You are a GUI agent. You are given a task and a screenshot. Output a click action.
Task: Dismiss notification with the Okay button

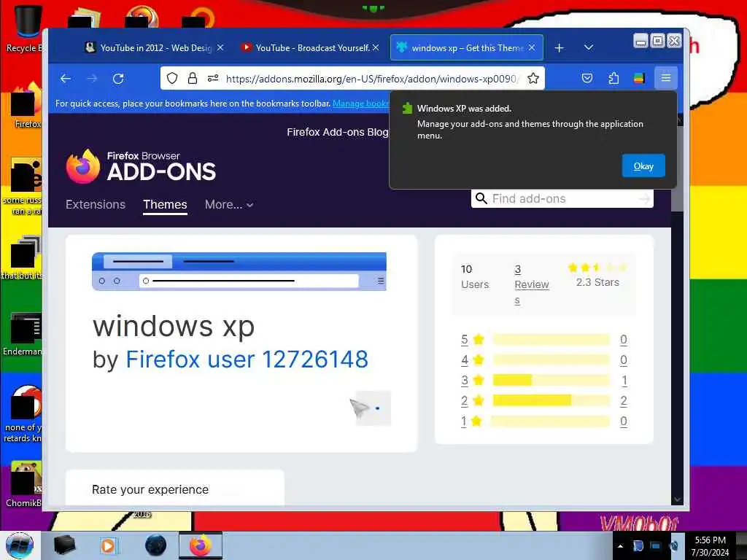tap(643, 166)
